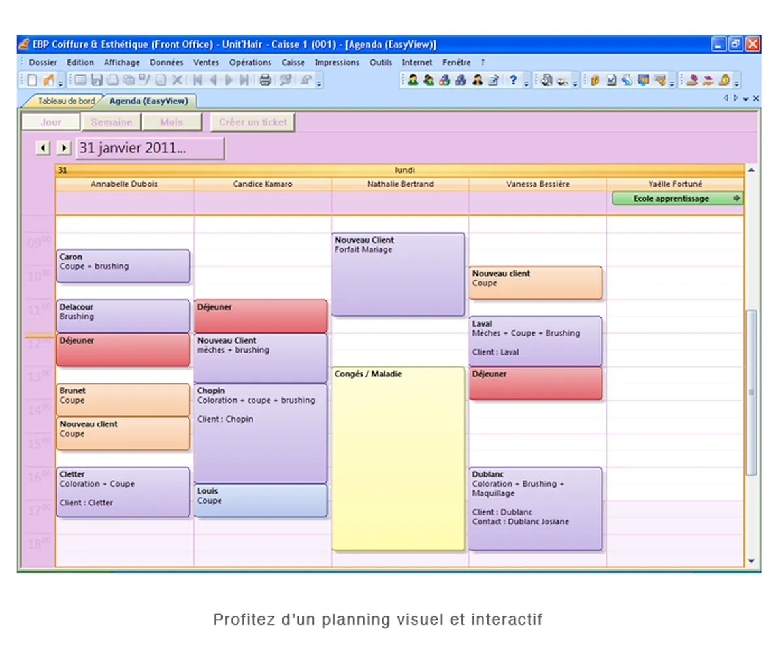Open the tab list dropdown arrow
784x672 pixels.
(745, 99)
